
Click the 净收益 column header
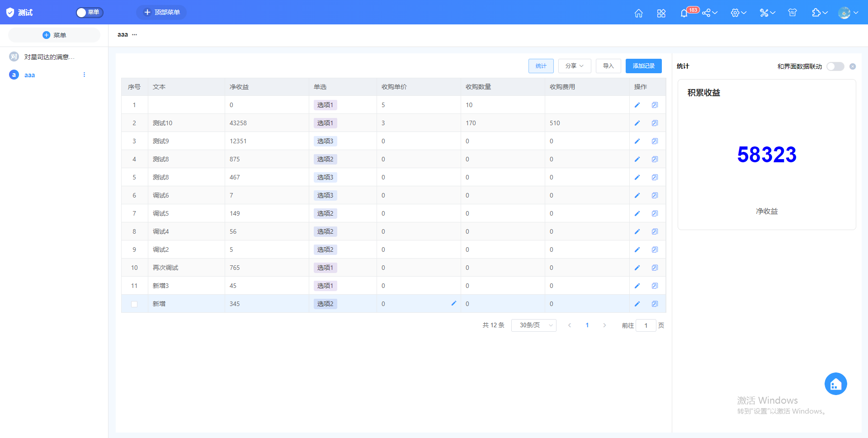coord(267,87)
